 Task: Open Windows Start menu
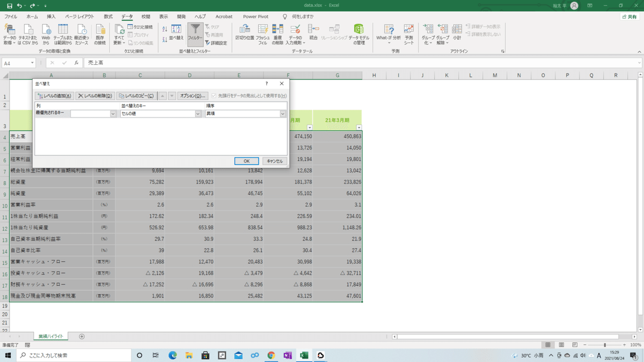click(x=9, y=355)
